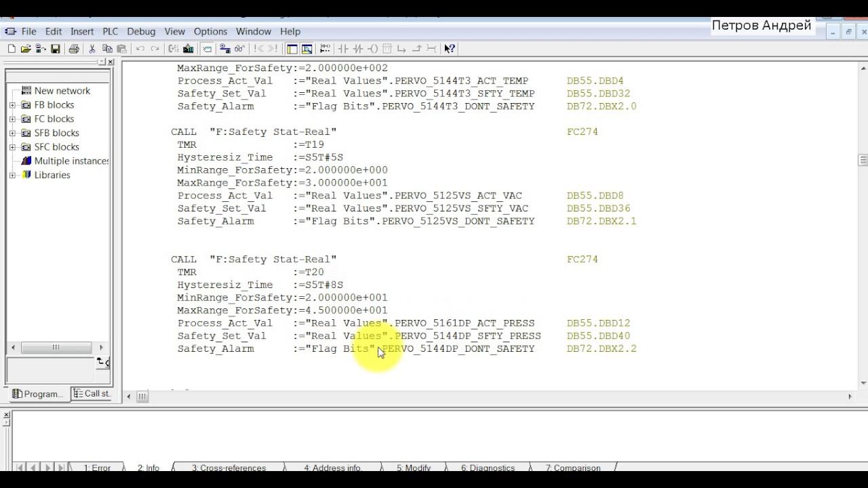Toggle monitor mode with glasses icon
This screenshot has width=868, height=488.
coord(240,49)
